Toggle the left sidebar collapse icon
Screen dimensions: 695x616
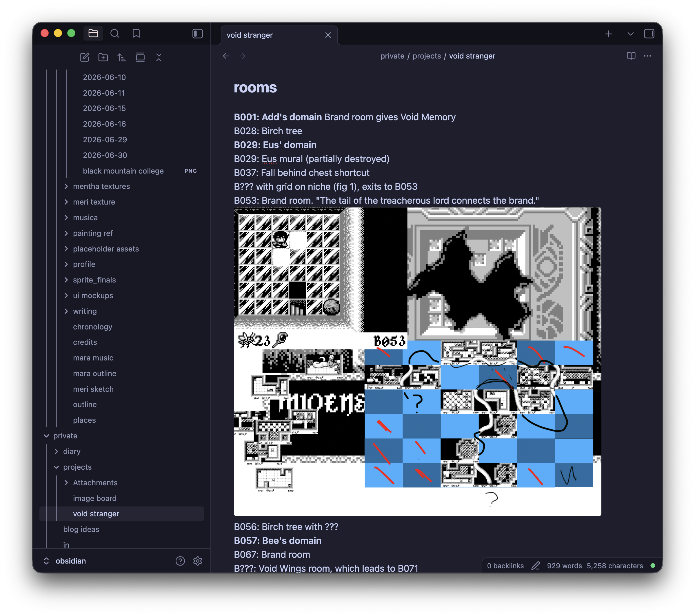198,33
